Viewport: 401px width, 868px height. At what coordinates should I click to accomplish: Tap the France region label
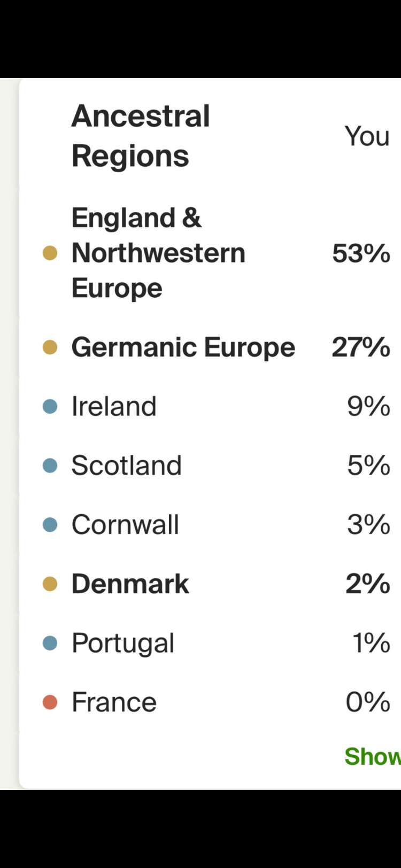114,702
